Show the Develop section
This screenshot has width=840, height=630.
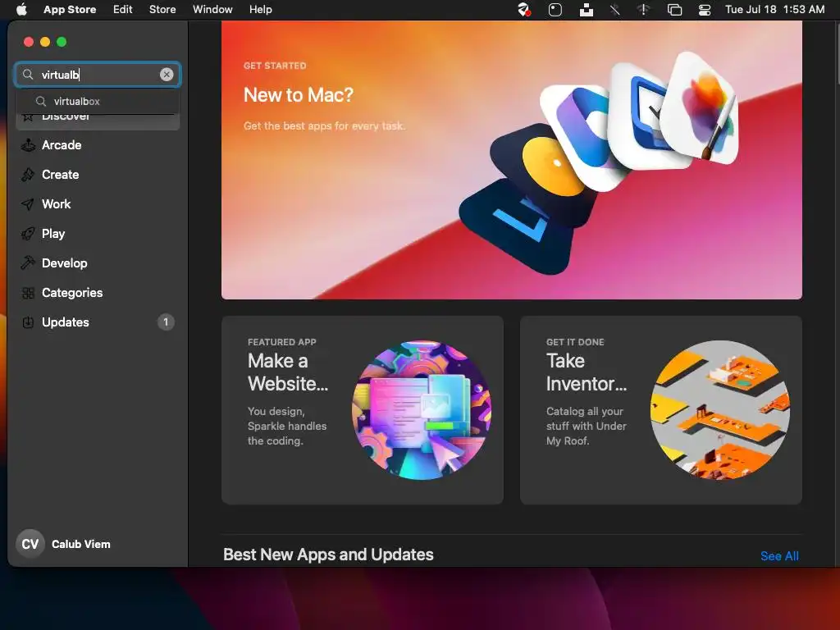click(x=98, y=263)
